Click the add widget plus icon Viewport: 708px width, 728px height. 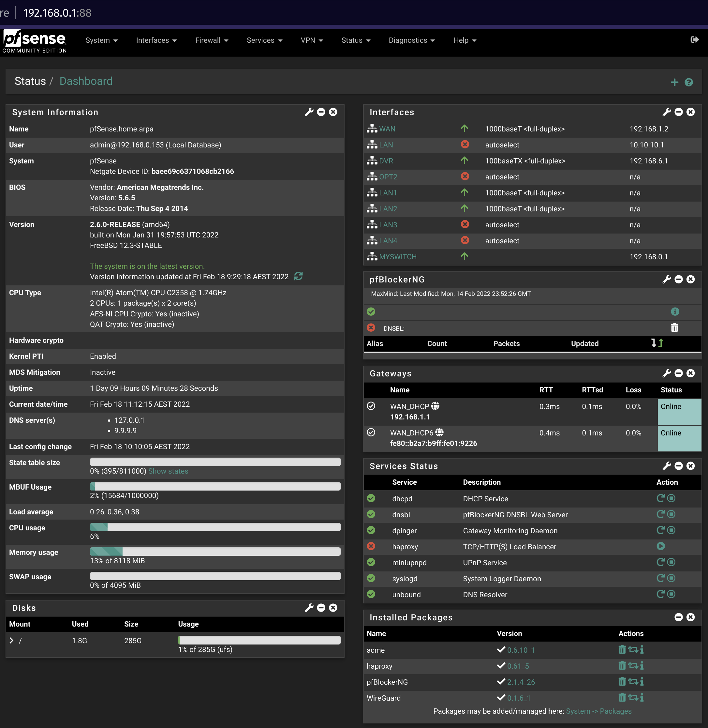[x=674, y=82]
